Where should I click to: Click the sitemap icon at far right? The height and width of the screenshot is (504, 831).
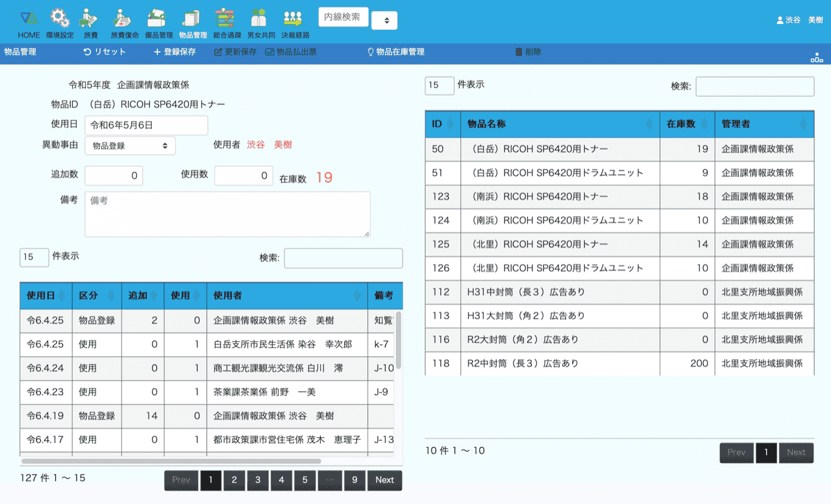point(816,58)
